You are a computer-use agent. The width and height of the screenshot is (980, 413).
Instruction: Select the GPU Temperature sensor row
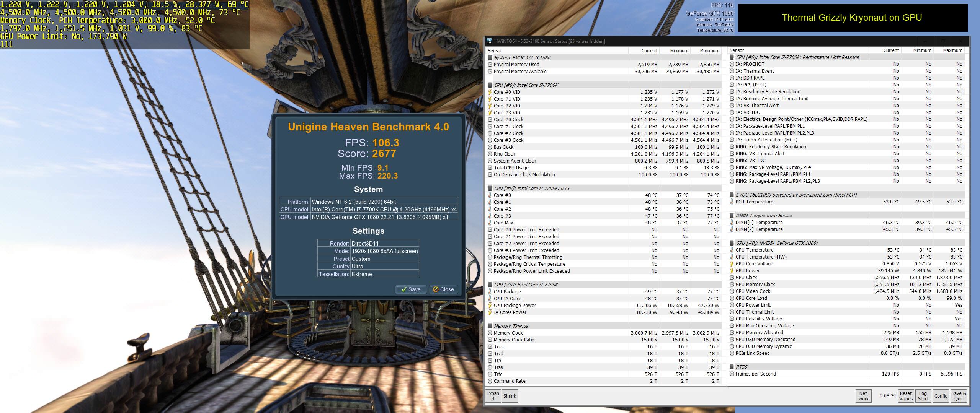coord(754,250)
